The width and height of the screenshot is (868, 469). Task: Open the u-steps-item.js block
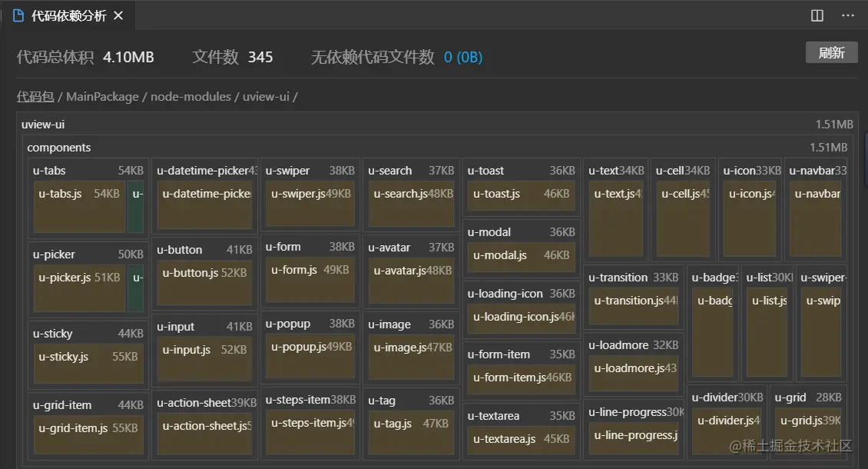pos(310,432)
